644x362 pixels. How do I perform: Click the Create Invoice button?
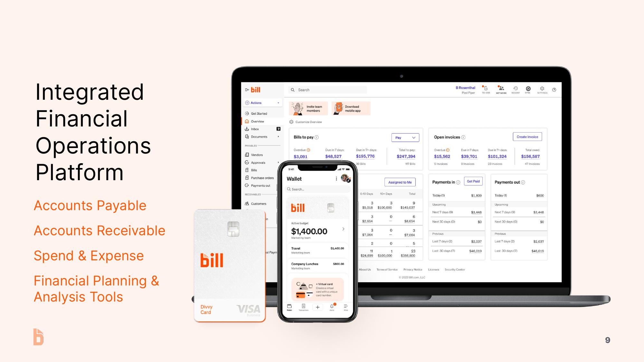pyautogui.click(x=526, y=136)
